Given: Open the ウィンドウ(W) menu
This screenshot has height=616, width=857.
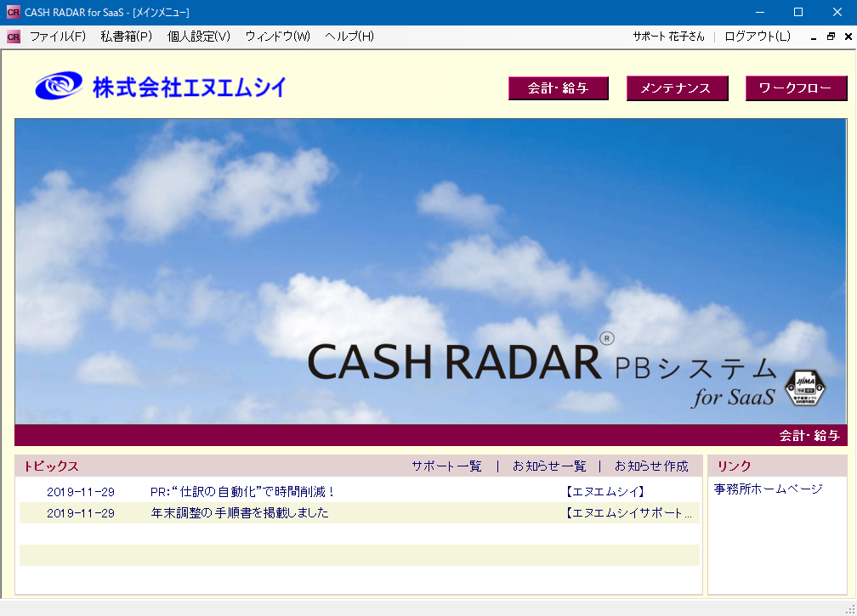Looking at the screenshot, I should coord(278,37).
